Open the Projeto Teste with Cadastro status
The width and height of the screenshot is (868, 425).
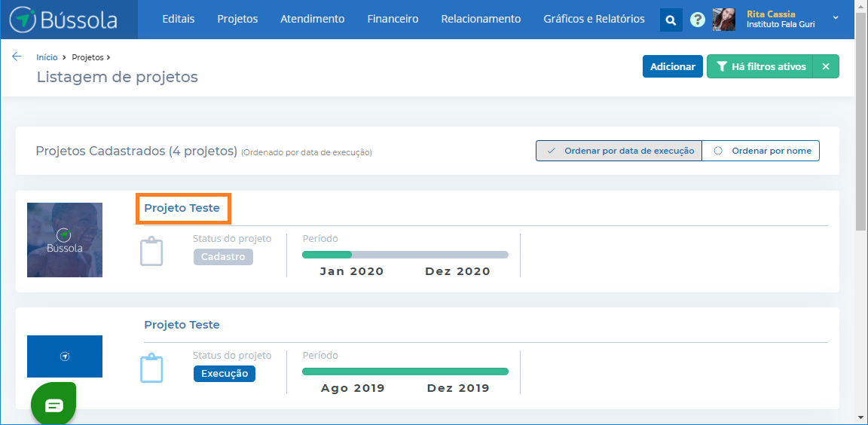tap(182, 208)
